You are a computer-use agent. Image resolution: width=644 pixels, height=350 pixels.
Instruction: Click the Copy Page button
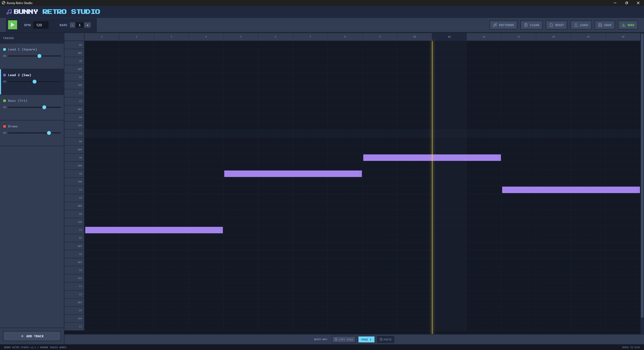pos(344,339)
